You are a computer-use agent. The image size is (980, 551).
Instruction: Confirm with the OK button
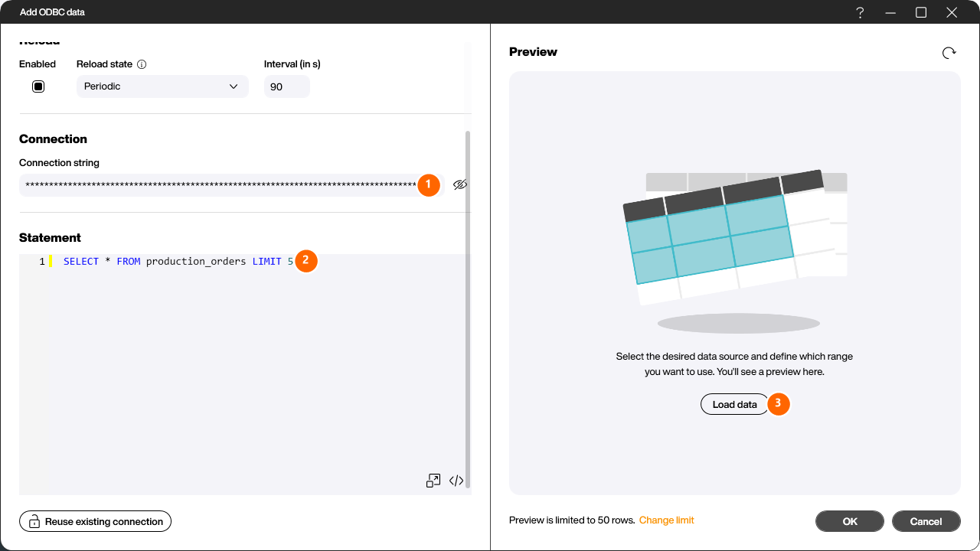(x=850, y=521)
